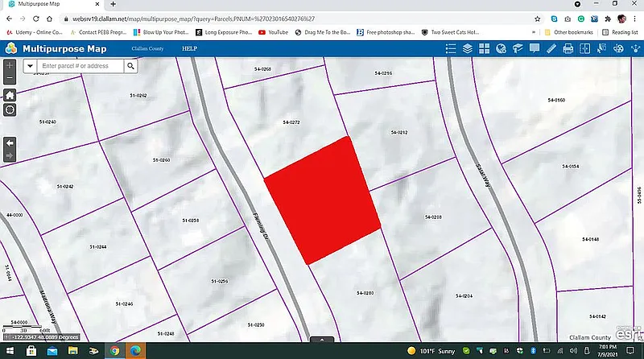The width and height of the screenshot is (644, 359).
Task: Go to previous map extent arrow
Action: [10, 142]
